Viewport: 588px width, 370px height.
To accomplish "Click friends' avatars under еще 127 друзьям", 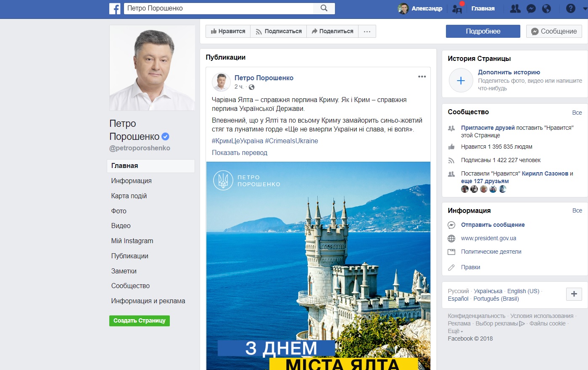I will [484, 189].
